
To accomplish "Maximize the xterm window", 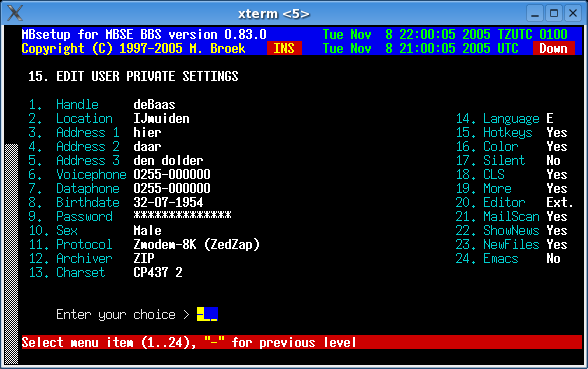I will 554,14.
